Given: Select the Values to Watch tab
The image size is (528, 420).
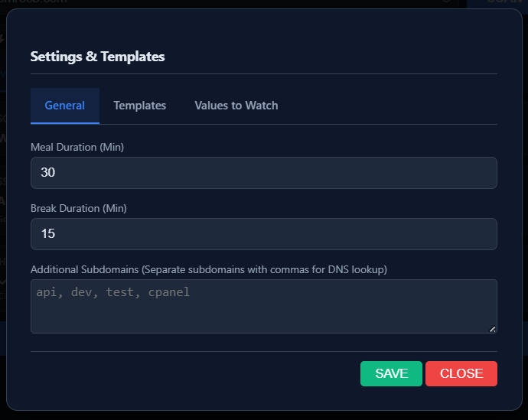Looking at the screenshot, I should [x=236, y=106].
